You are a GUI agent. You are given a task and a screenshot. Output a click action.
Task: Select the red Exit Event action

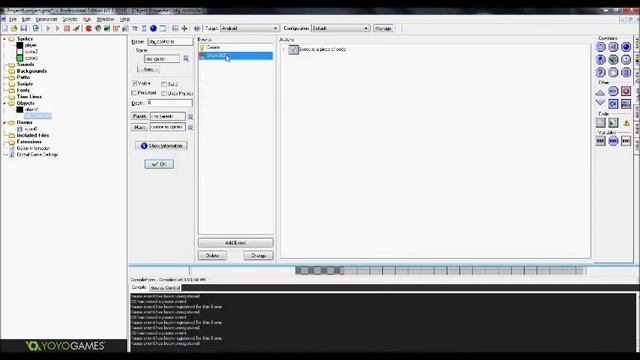pyautogui.click(x=626, y=91)
